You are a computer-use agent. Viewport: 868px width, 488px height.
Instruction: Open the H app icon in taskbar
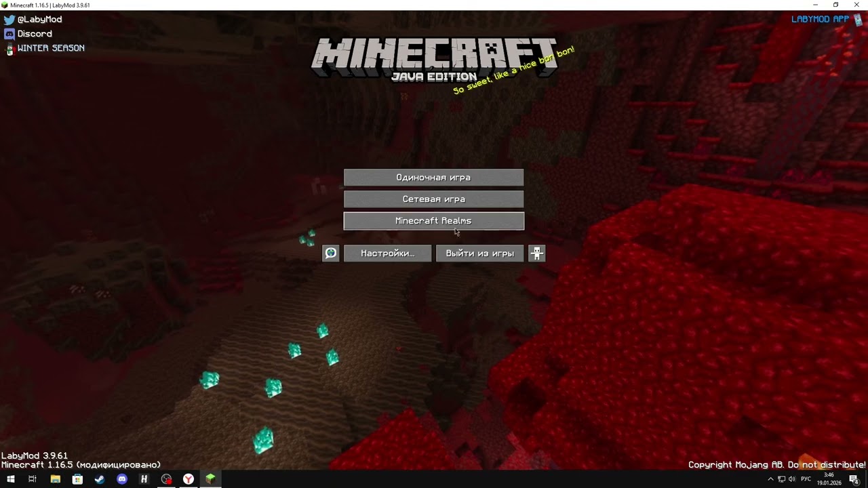(x=144, y=479)
